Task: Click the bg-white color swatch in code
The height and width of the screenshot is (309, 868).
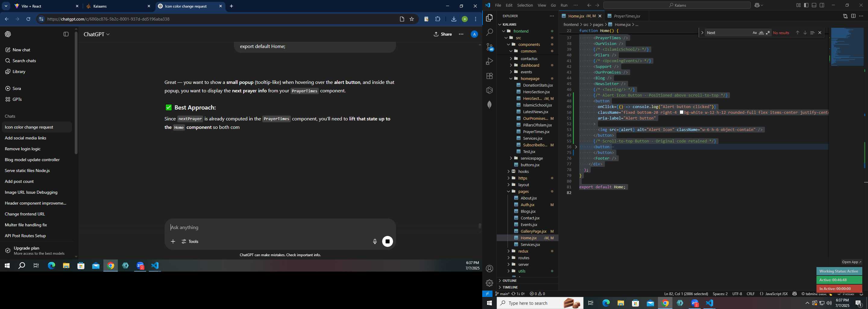Action: point(682,112)
